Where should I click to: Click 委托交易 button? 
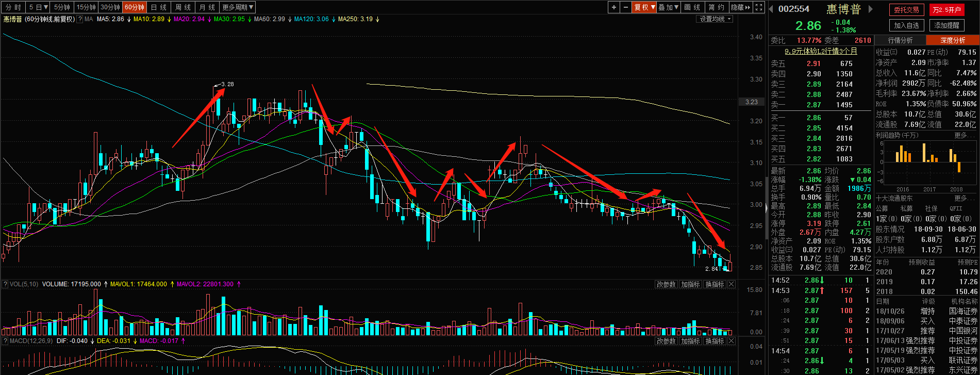coord(906,10)
